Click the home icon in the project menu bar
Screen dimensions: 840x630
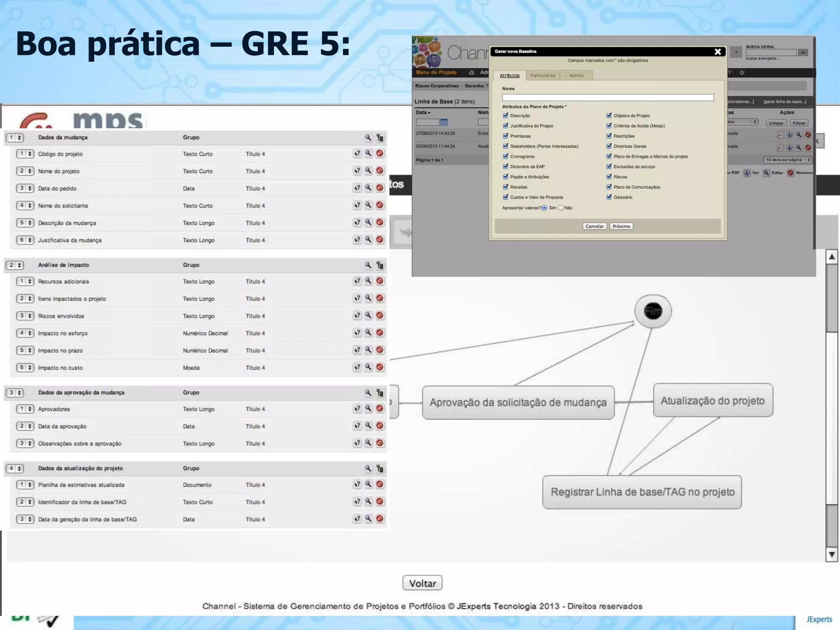point(471,73)
